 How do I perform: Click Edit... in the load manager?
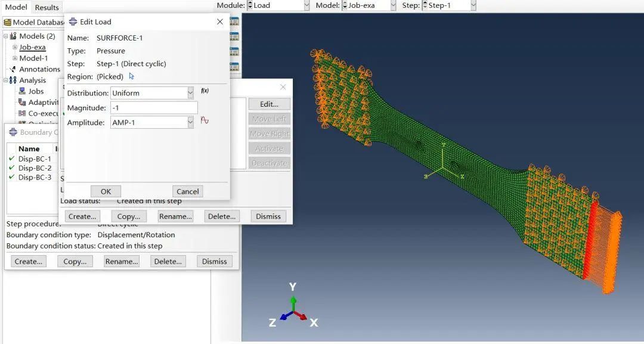pyautogui.click(x=270, y=104)
